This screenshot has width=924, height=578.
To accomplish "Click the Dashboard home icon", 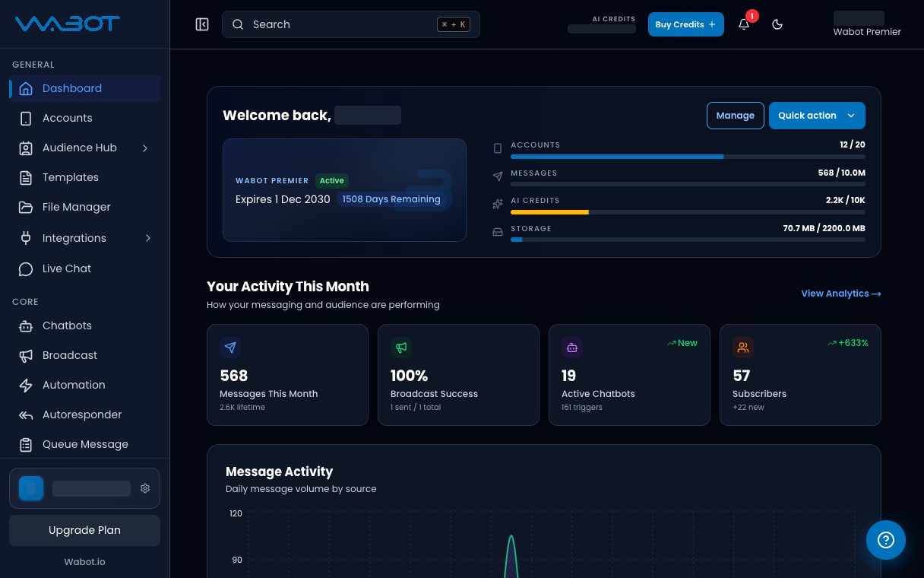I will click(x=26, y=88).
